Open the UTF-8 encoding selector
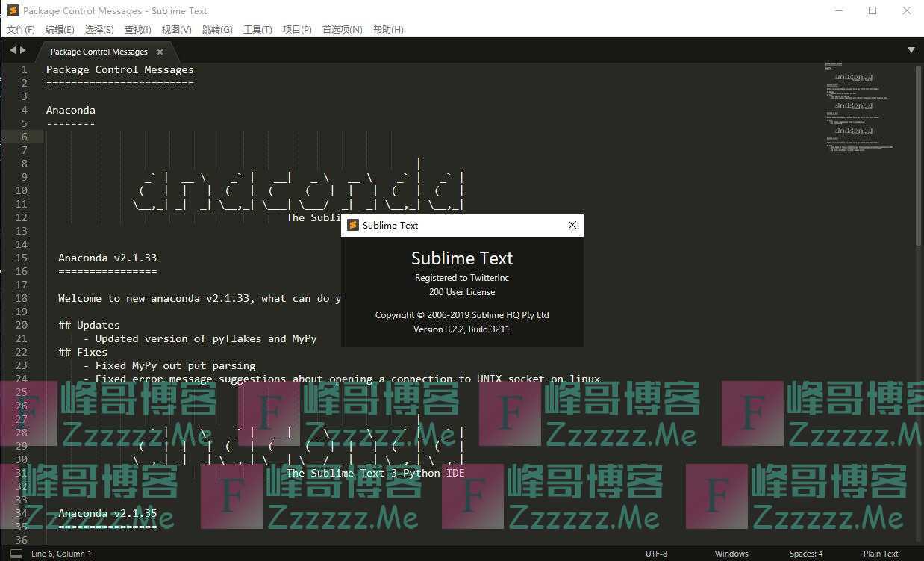Viewport: 924px width, 561px height. point(657,554)
